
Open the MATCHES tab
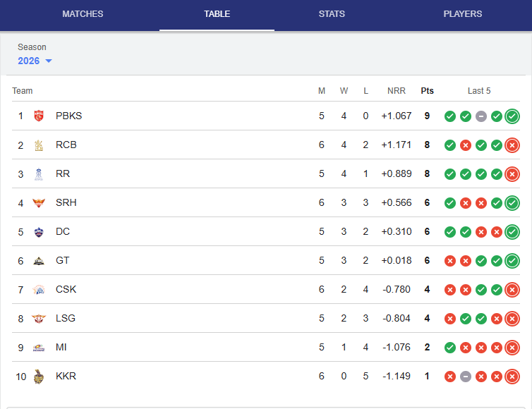83,14
